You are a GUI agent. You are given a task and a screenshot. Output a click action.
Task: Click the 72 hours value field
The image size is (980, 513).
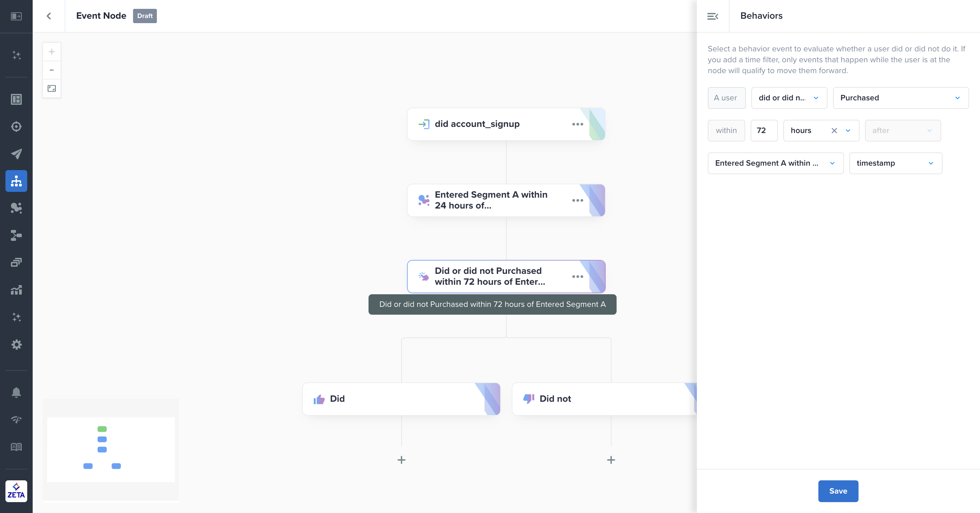pyautogui.click(x=764, y=131)
